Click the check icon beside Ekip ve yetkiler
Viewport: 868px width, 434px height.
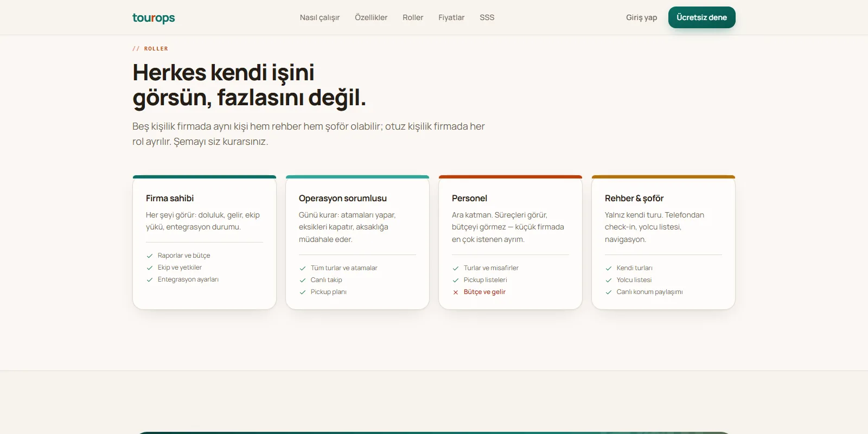150,267
